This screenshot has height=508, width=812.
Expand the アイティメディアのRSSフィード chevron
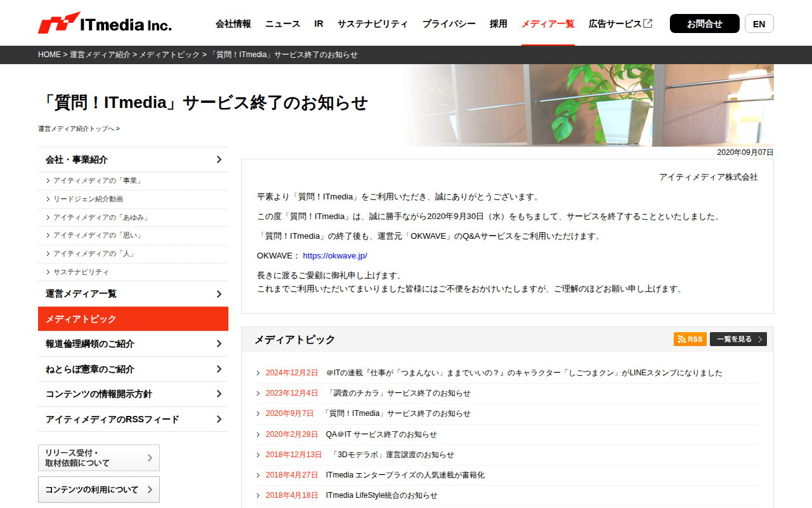(219, 419)
